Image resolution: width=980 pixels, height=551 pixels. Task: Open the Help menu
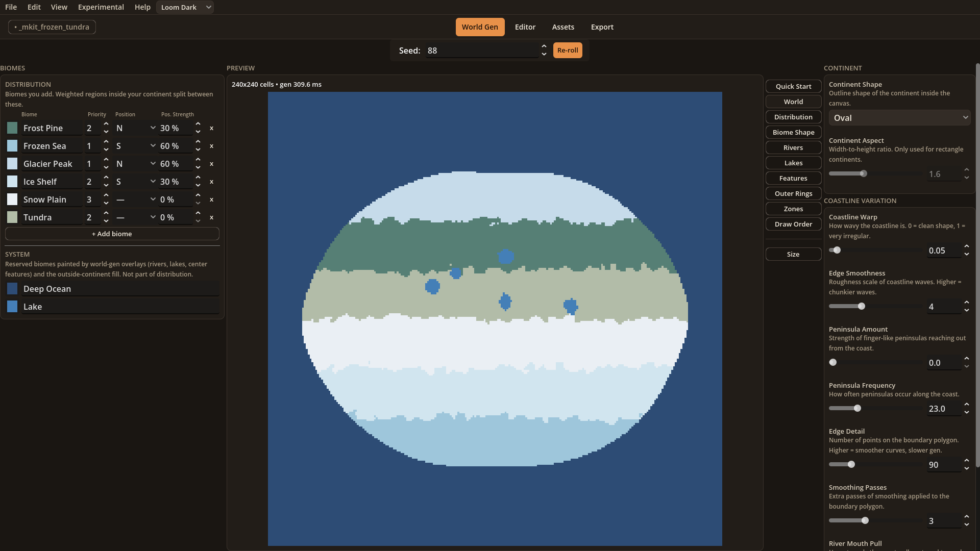coord(142,7)
